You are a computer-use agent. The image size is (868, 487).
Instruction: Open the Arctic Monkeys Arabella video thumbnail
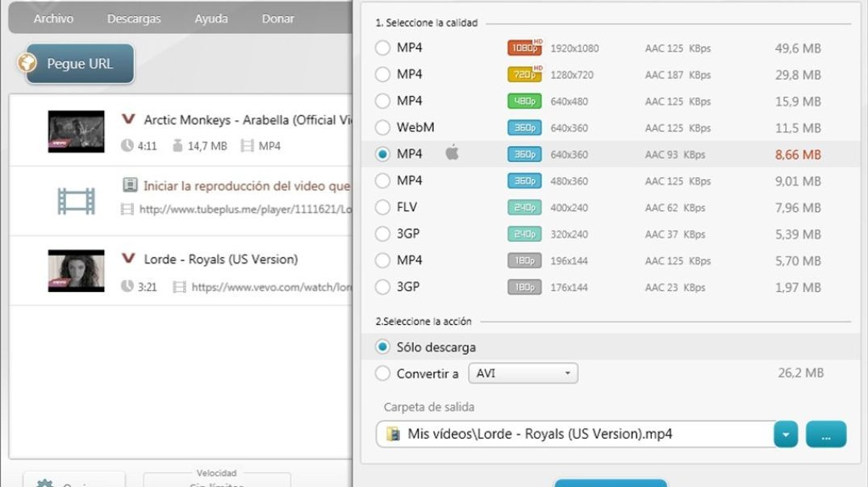(76, 131)
